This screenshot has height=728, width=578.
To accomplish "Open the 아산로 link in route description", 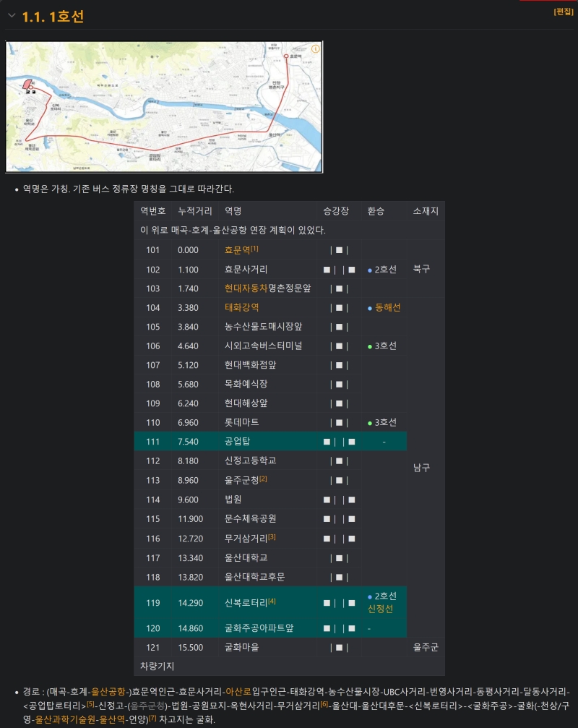I will (238, 692).
